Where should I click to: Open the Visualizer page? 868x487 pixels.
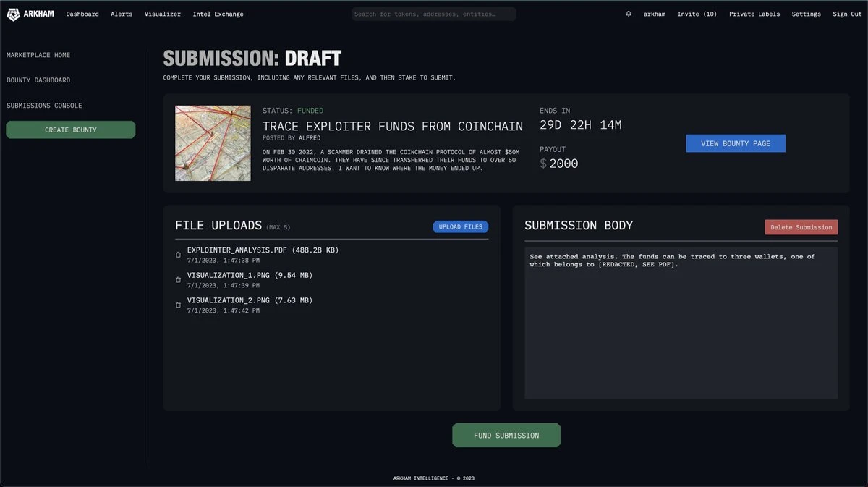click(163, 14)
